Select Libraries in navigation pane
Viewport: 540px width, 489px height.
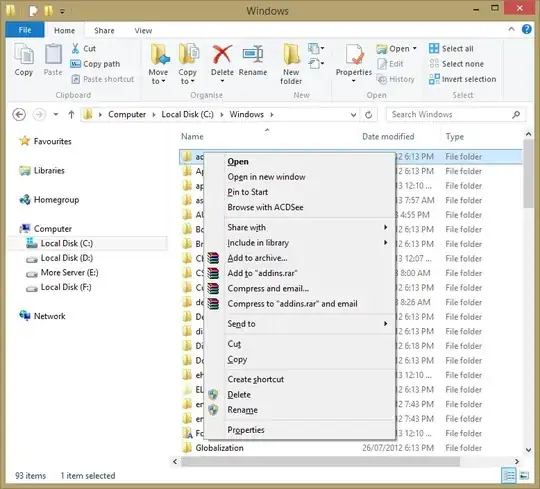click(x=42, y=170)
